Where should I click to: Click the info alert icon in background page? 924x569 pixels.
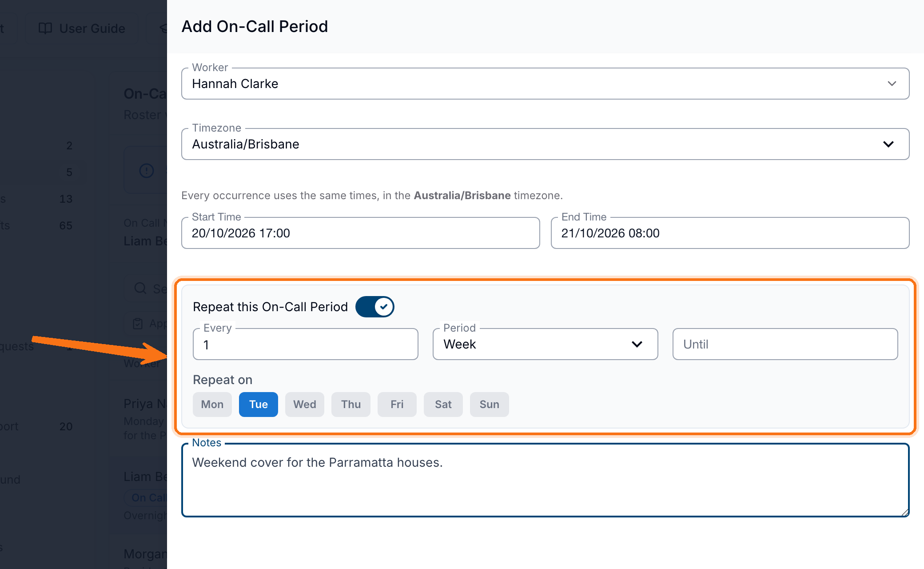147,171
